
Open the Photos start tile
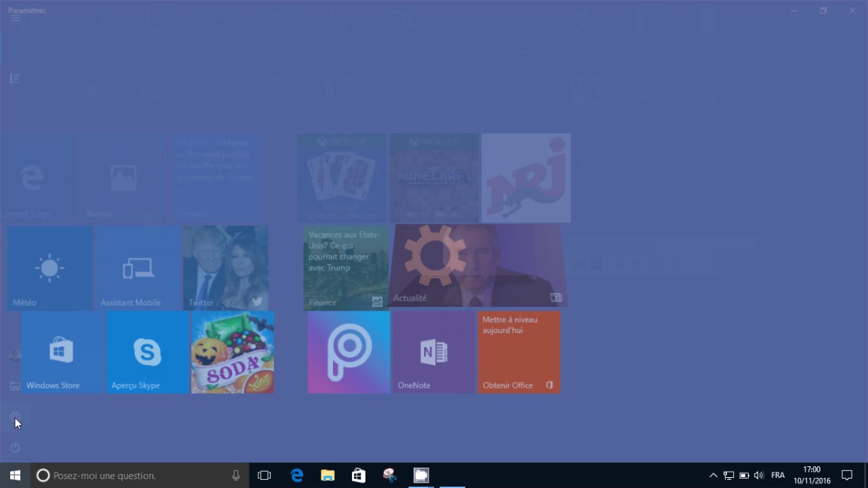123,178
